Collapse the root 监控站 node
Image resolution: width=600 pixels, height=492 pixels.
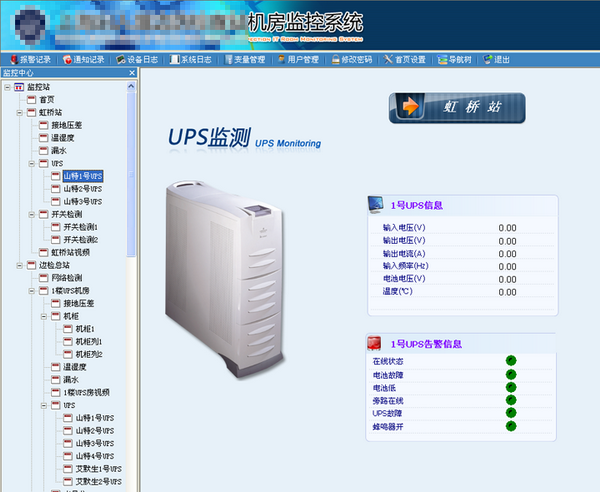[x=7, y=87]
